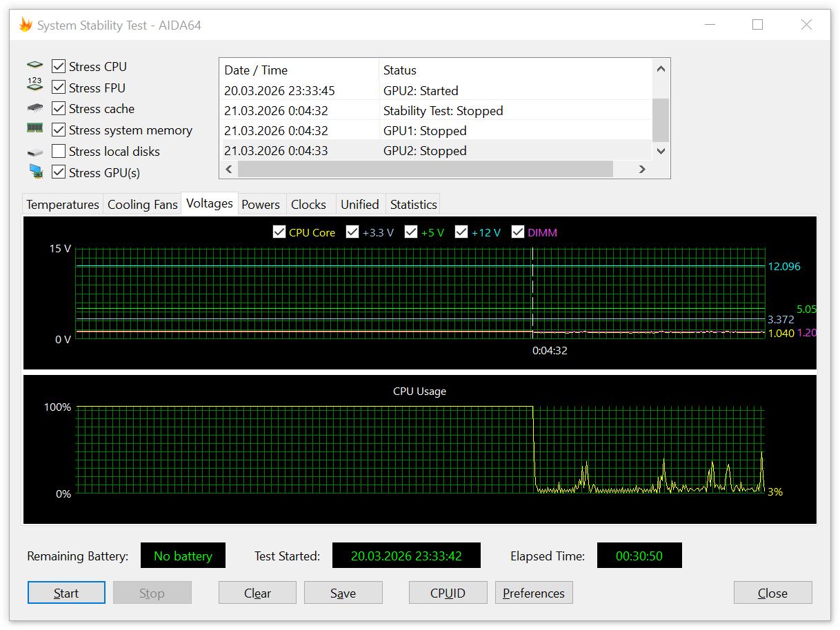The image size is (840, 630).
Task: Click the 3% CPU usage value
Action: click(775, 491)
